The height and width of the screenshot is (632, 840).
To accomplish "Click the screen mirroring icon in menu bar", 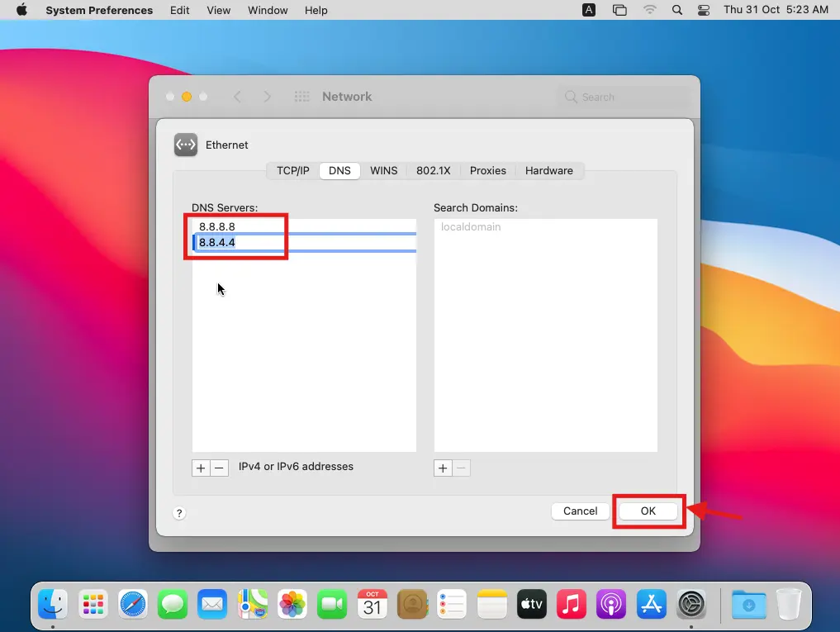I will click(x=619, y=10).
